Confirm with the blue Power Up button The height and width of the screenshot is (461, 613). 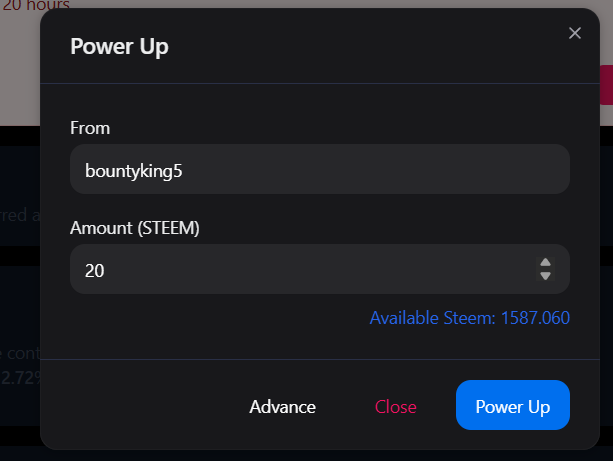[x=512, y=406]
